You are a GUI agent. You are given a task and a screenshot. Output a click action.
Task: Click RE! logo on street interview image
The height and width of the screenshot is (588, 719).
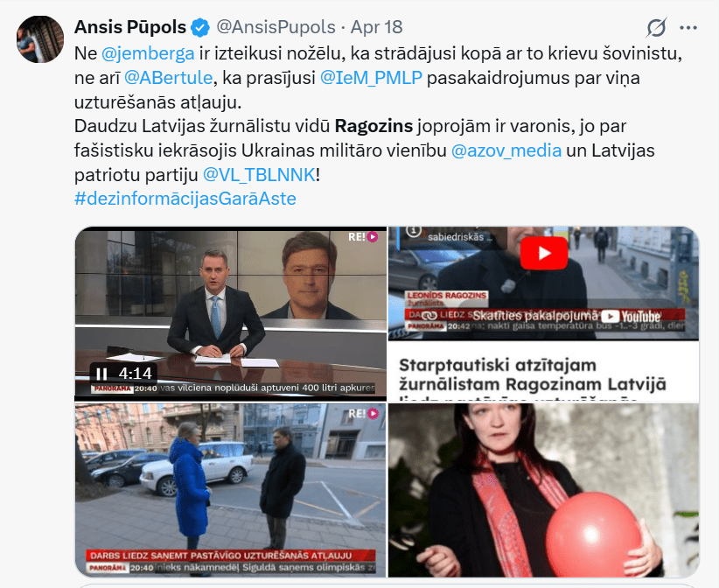click(364, 414)
